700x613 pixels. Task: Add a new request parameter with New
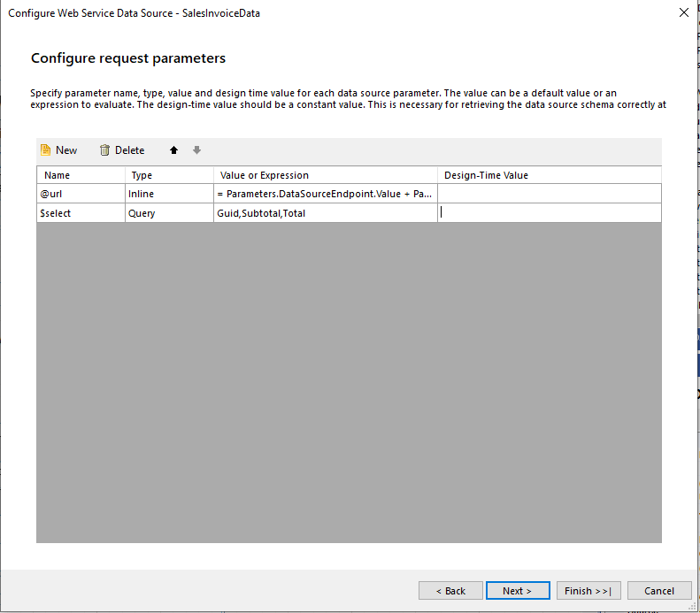58,150
